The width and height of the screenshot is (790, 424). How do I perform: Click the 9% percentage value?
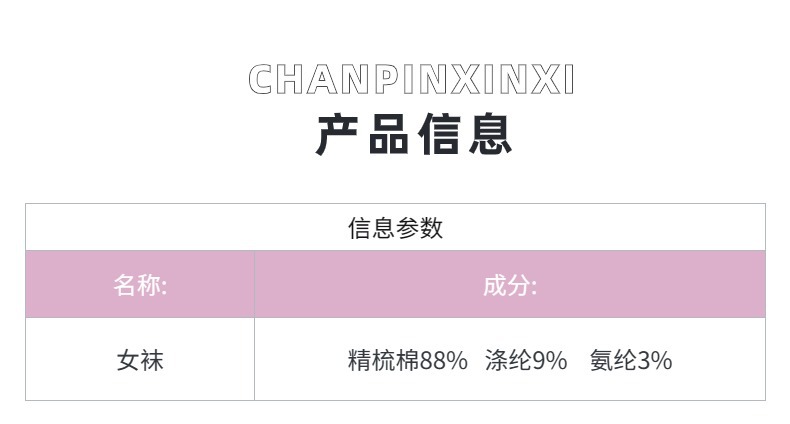549,360
